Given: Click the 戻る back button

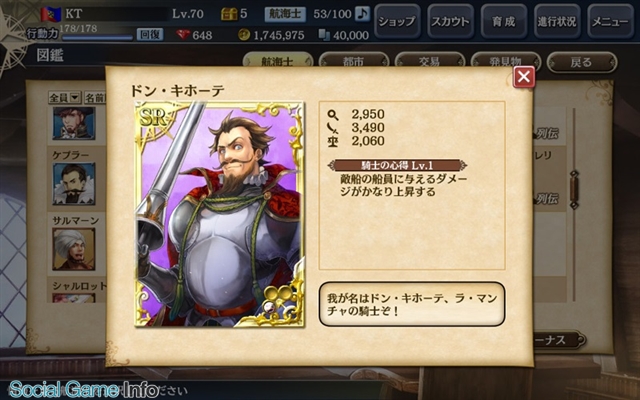Looking at the screenshot, I should (582, 62).
